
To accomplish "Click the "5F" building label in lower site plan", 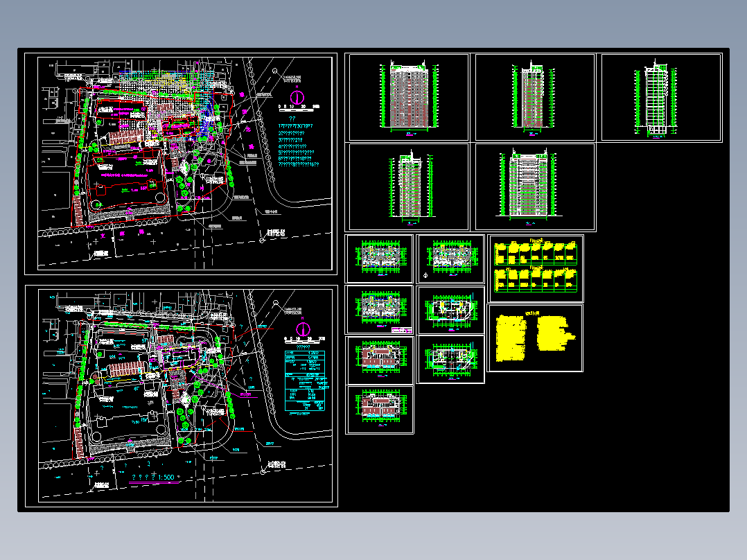I will point(144,340).
